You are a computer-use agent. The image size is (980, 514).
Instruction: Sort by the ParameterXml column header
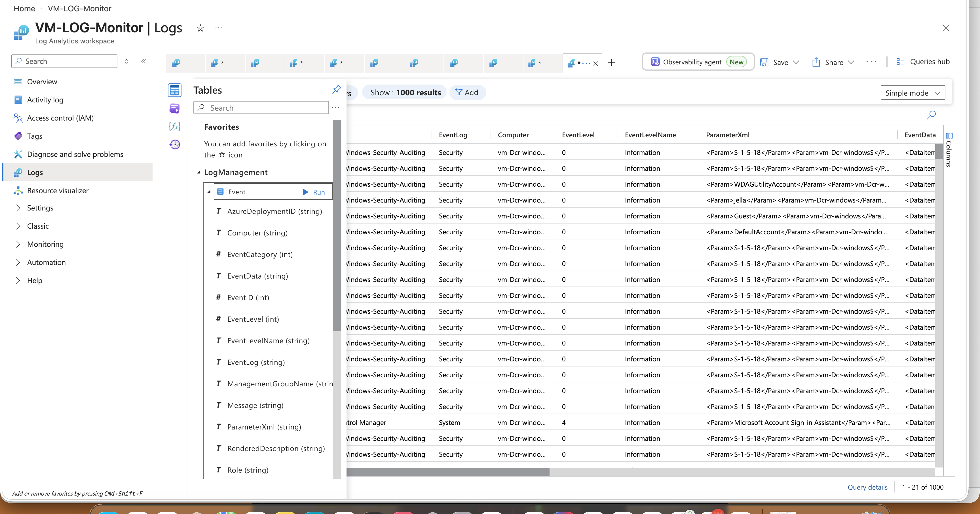click(727, 135)
